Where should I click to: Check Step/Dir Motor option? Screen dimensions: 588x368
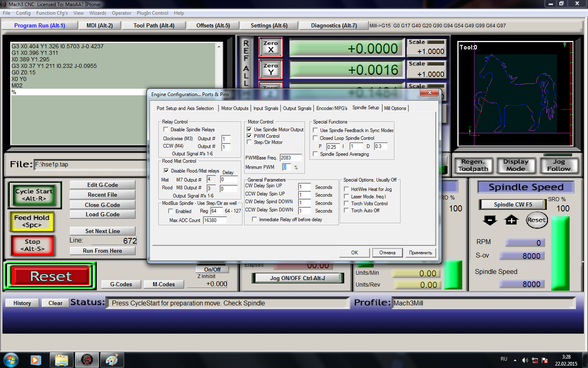point(249,142)
